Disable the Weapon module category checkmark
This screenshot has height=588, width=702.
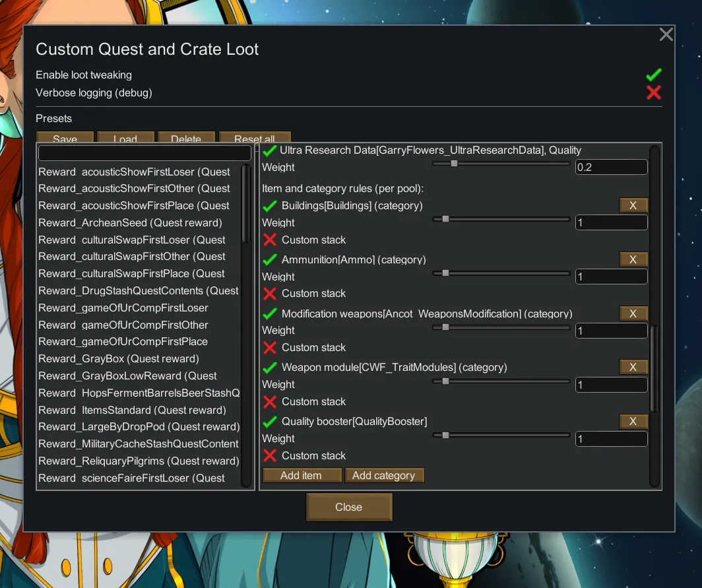[270, 368]
